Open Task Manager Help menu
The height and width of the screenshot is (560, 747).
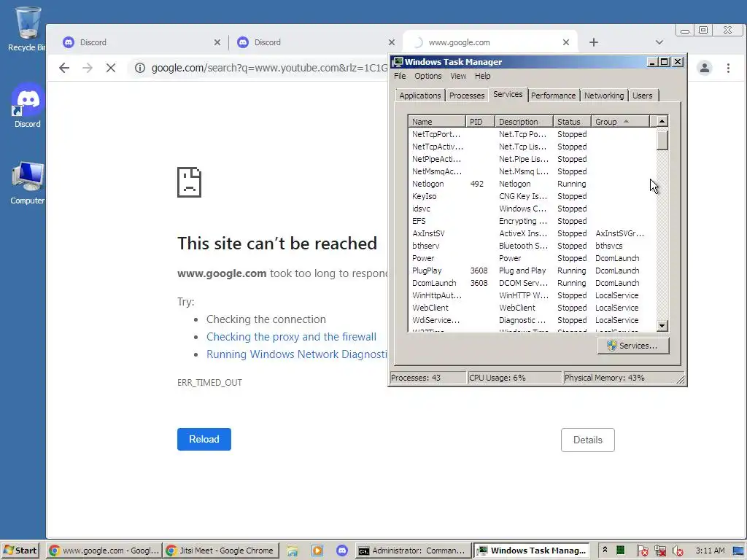482,76
